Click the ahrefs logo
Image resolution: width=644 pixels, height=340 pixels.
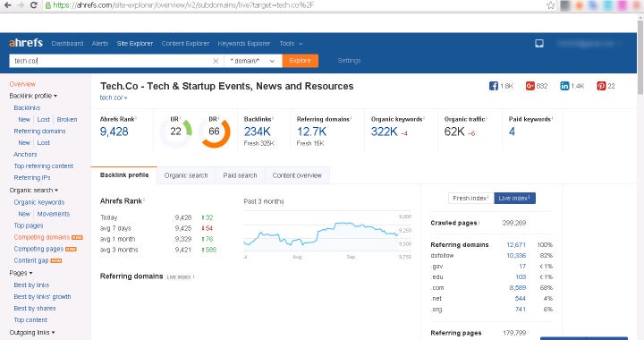pyautogui.click(x=26, y=43)
